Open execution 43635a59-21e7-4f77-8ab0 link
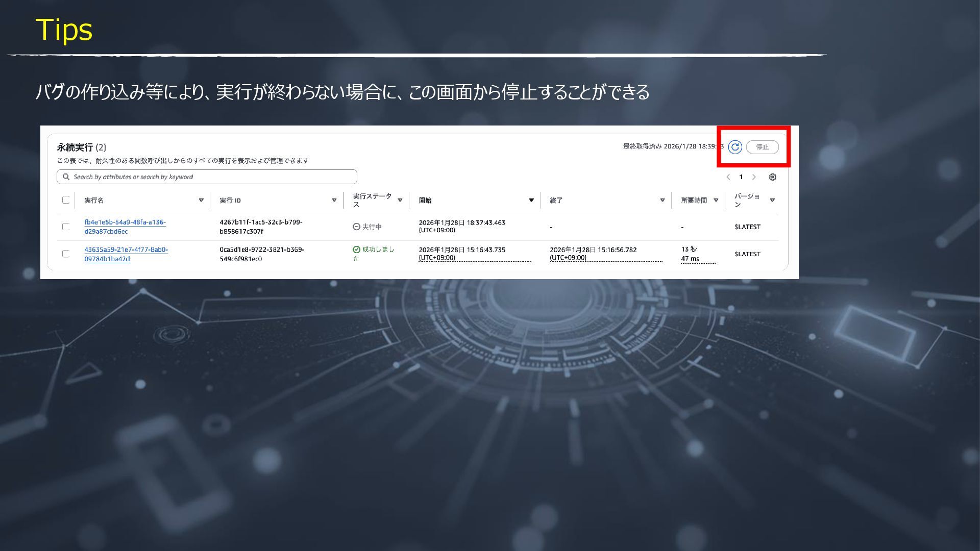The height and width of the screenshot is (551, 980). [126, 250]
